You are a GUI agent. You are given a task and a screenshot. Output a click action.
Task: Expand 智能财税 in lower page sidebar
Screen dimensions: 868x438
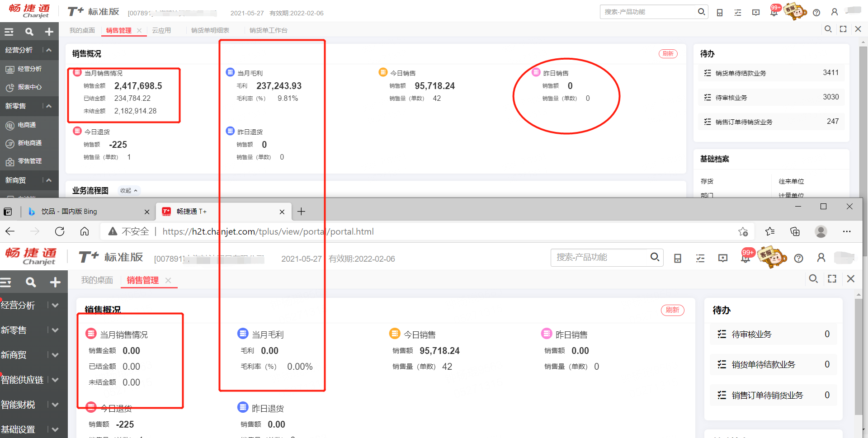(x=55, y=405)
